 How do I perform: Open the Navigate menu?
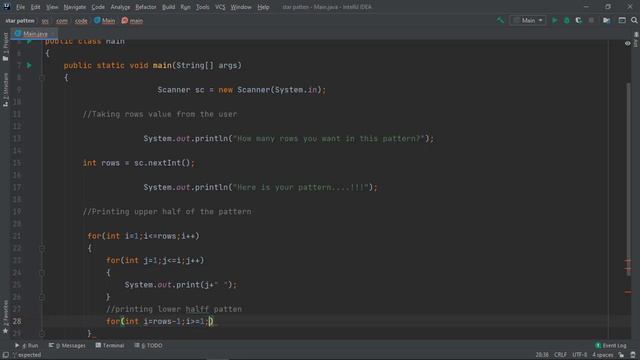click(75, 7)
